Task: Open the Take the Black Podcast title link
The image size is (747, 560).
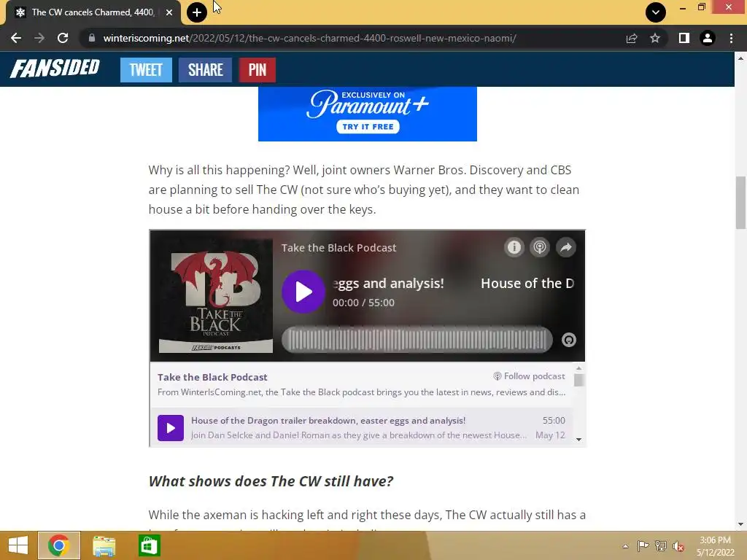Action: click(212, 377)
